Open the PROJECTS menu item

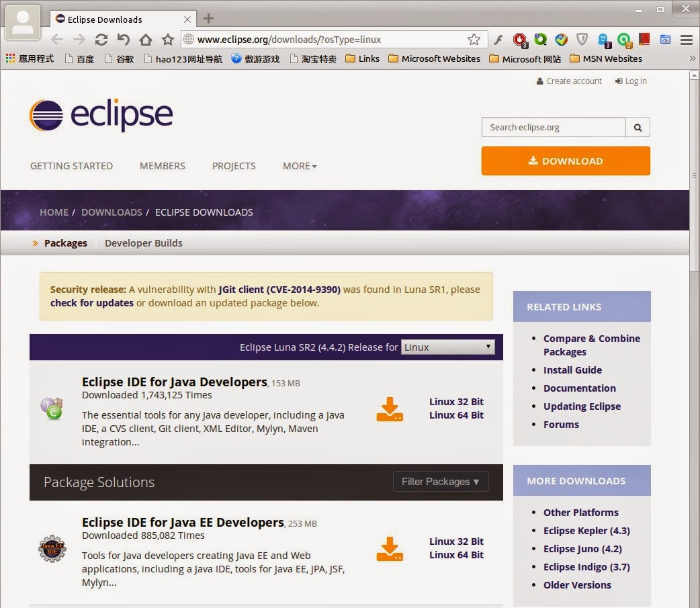click(234, 166)
